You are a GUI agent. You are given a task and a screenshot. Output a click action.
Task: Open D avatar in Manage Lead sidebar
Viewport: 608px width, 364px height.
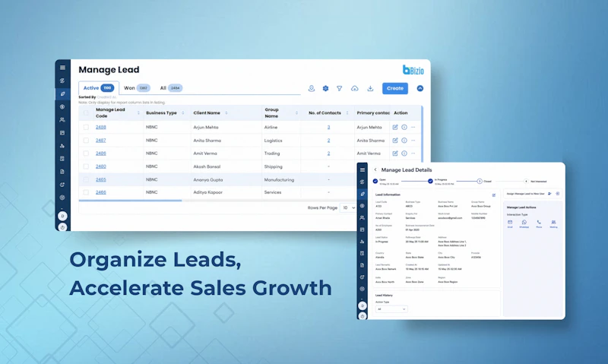62,216
